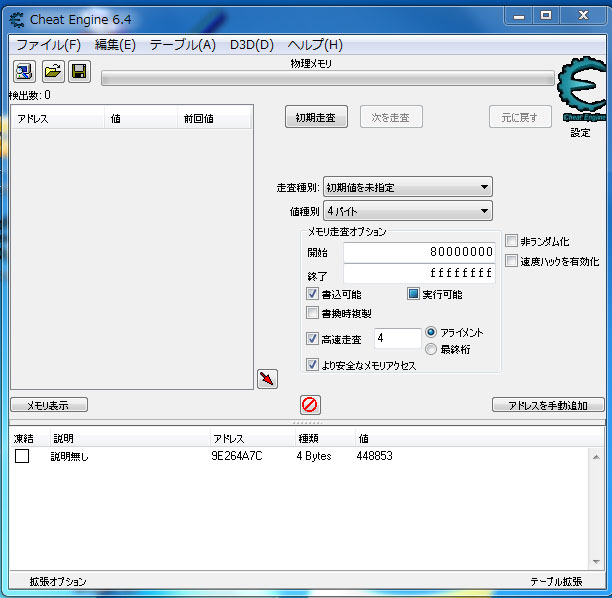612x598 pixels.
Task: Click the 種類 column header
Action: coord(325,438)
